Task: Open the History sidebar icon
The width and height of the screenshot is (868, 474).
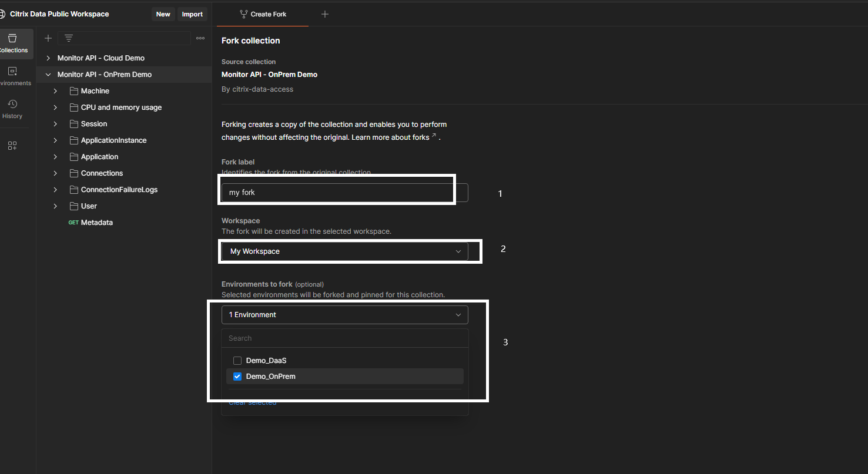Action: tap(12, 109)
